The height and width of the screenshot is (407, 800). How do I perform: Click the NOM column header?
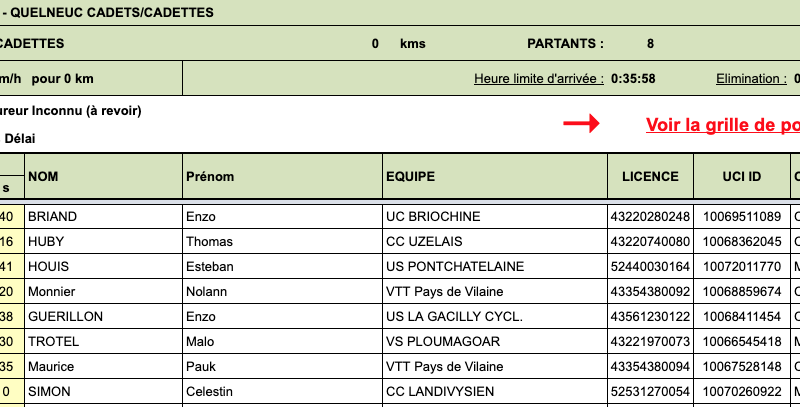pos(43,177)
